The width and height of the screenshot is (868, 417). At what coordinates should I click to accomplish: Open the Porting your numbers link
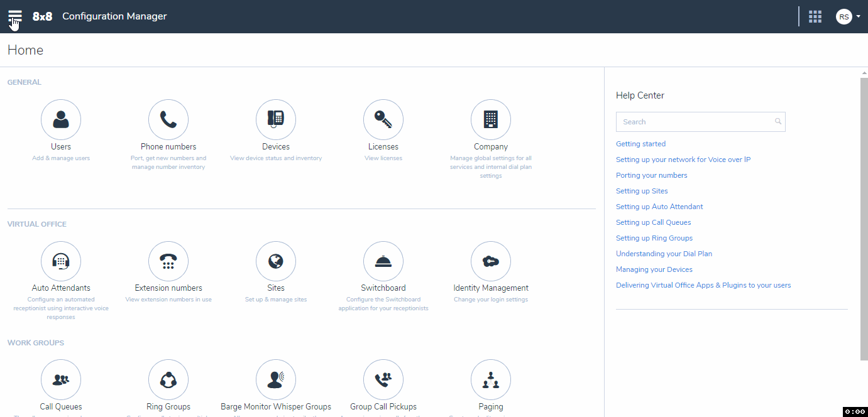pos(652,175)
